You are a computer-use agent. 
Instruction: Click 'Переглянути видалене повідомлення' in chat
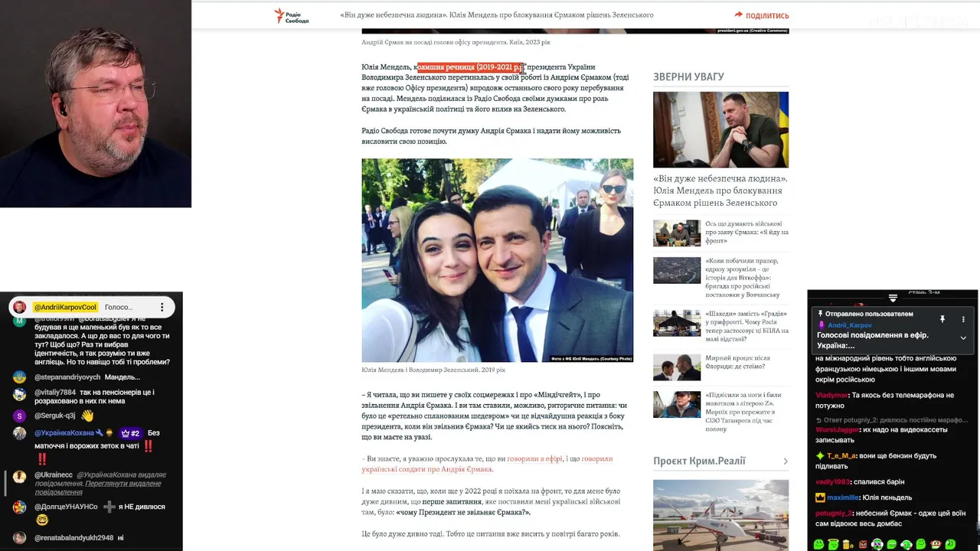pyautogui.click(x=123, y=487)
